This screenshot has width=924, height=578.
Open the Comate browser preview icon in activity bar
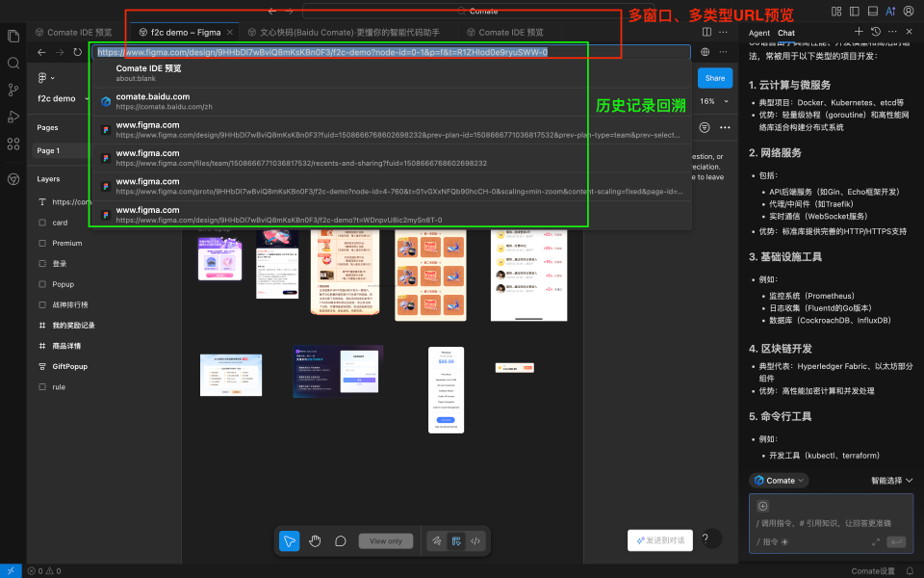click(x=13, y=179)
